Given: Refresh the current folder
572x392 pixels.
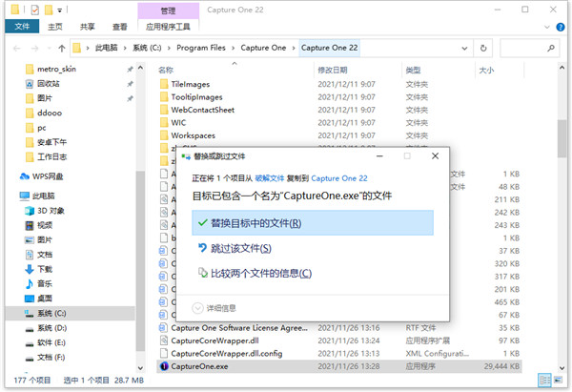Looking at the screenshot, I should [x=483, y=49].
